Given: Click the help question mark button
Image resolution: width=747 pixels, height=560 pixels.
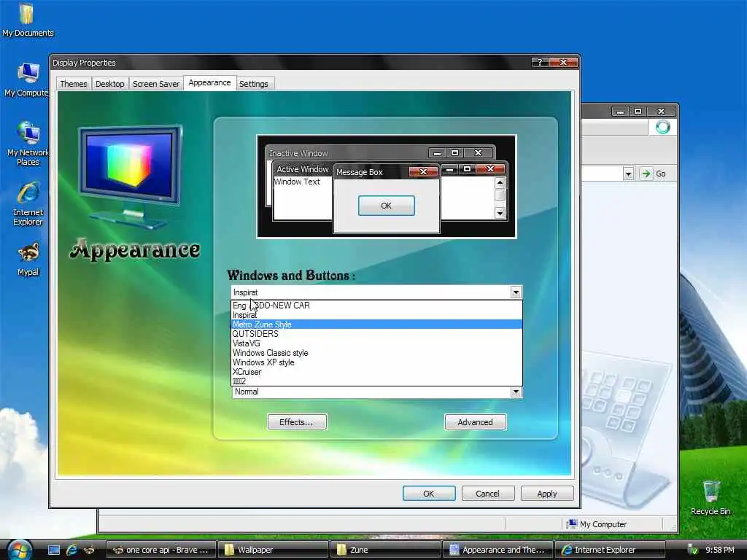Looking at the screenshot, I should click(539, 63).
